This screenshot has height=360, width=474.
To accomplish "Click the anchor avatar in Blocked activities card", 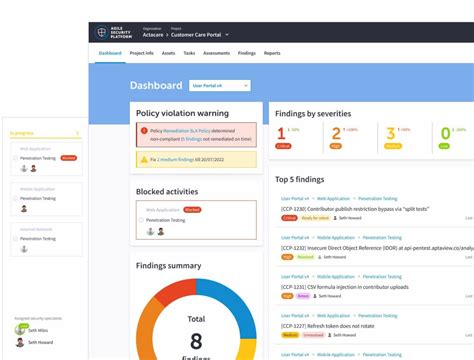I will pyautogui.click(x=150, y=231).
